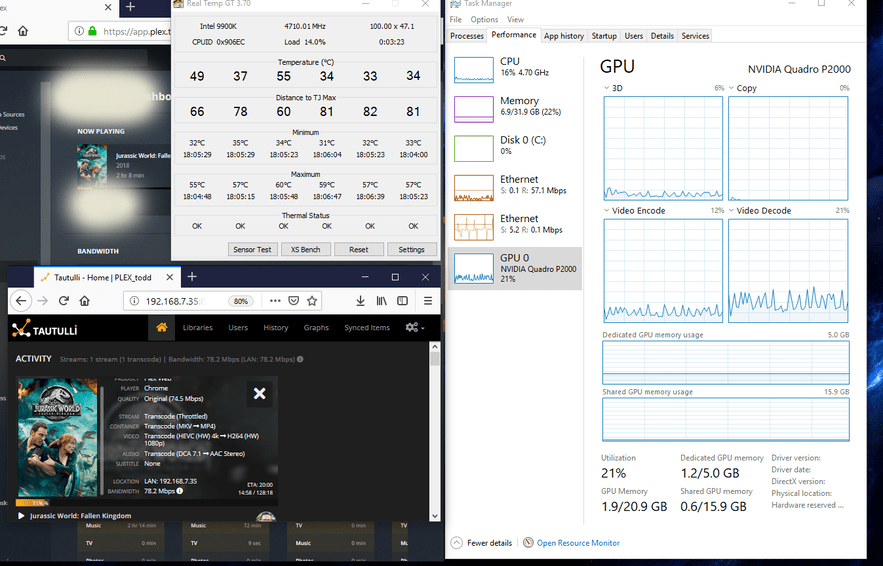
Task: Click the Sensor Test button in Real Temp
Action: point(252,249)
